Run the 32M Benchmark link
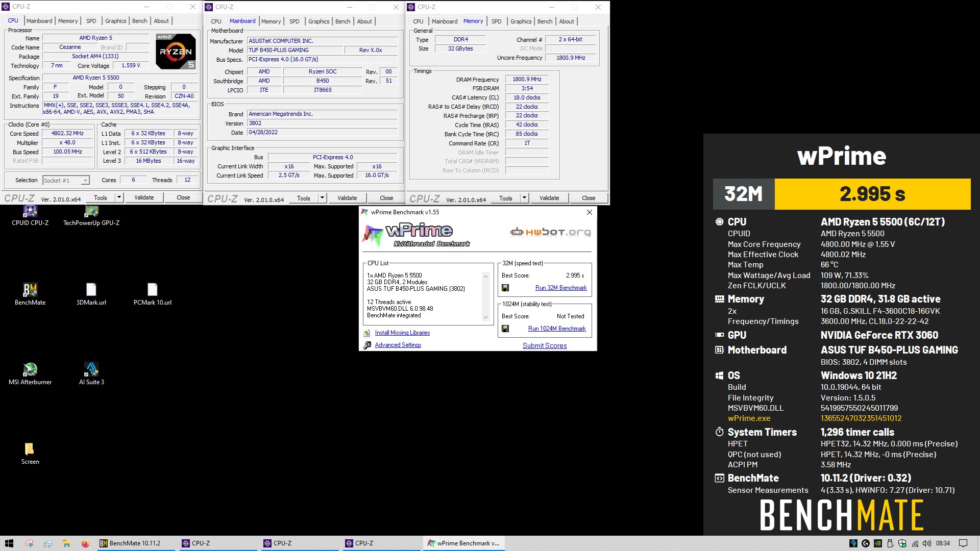 tap(561, 288)
